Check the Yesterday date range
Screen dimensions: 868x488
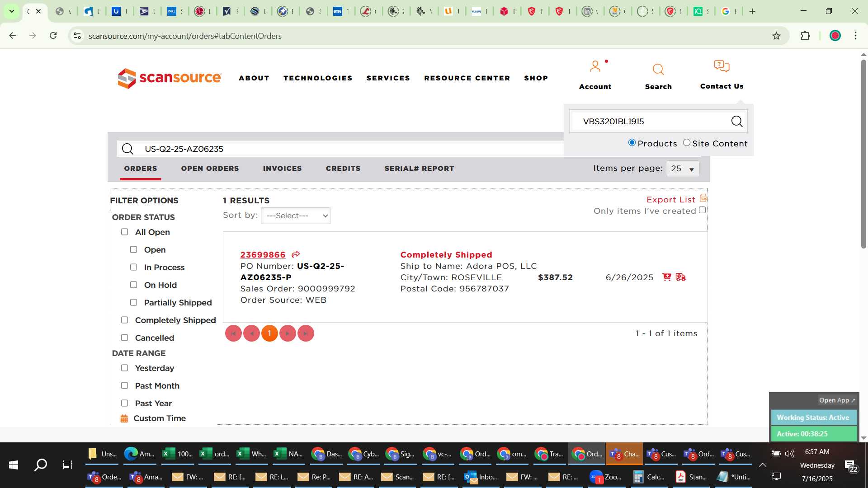tap(124, 368)
